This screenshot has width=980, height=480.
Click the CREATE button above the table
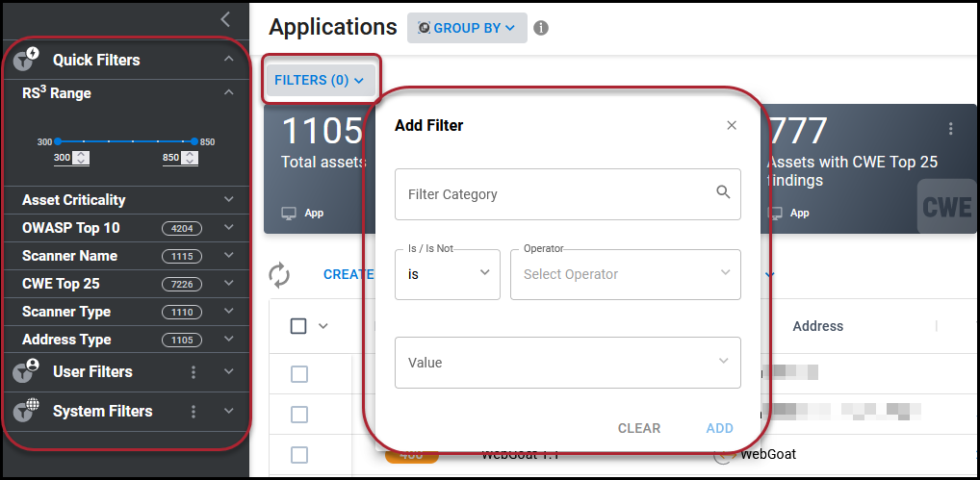point(348,275)
